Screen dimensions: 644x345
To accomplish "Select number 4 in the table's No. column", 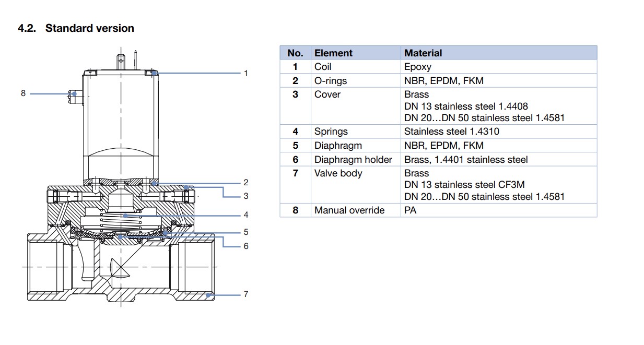I will pyautogui.click(x=295, y=132).
